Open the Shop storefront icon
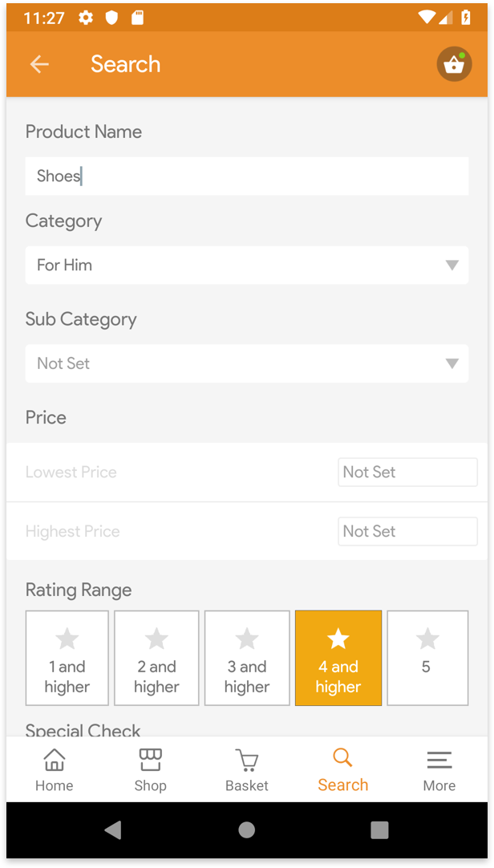The width and height of the screenshot is (494, 868). pos(150,760)
